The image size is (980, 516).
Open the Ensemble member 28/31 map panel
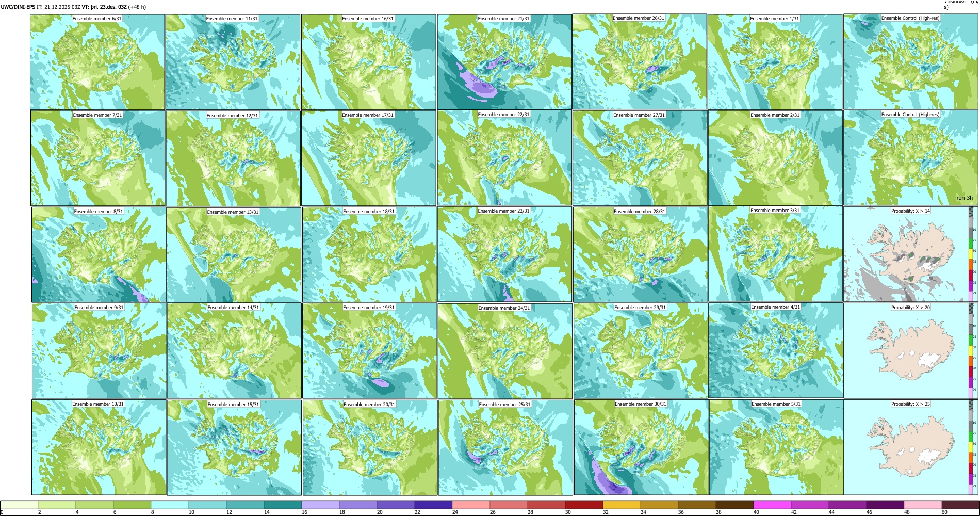(640, 254)
